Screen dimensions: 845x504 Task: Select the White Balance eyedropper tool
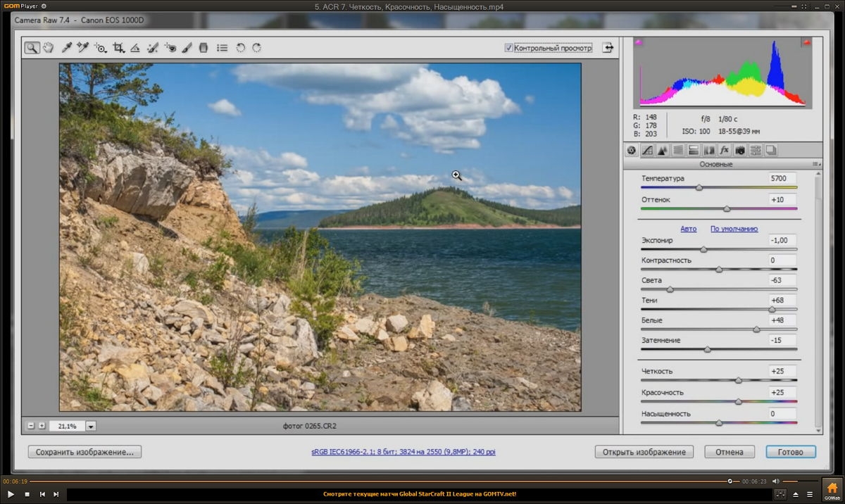[x=67, y=48]
